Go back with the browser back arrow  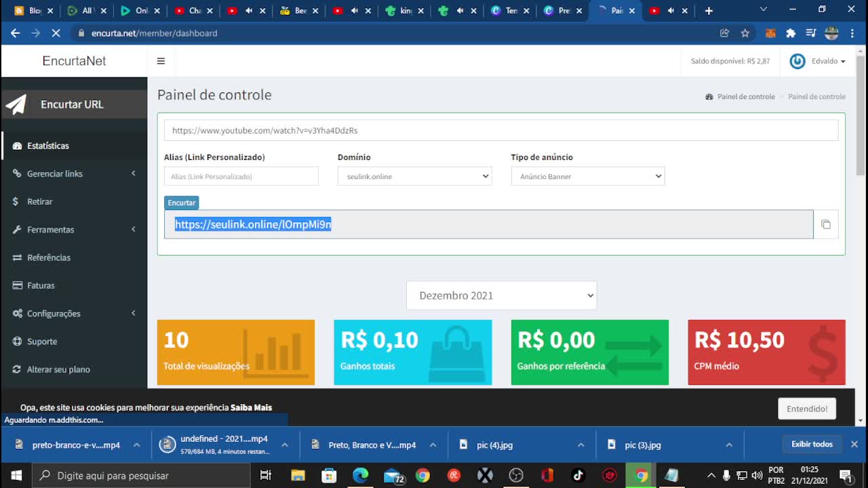pos(15,33)
